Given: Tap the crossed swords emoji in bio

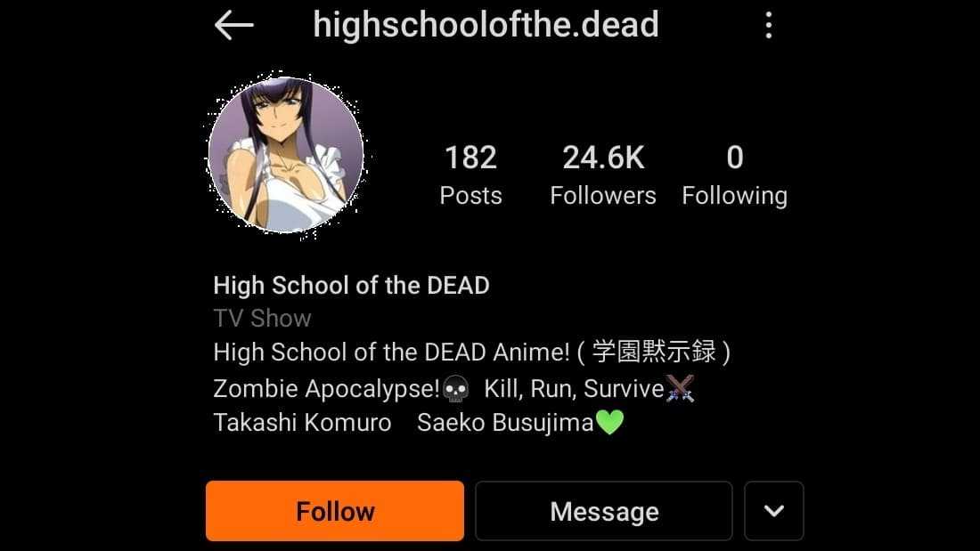Looking at the screenshot, I should coord(680,388).
